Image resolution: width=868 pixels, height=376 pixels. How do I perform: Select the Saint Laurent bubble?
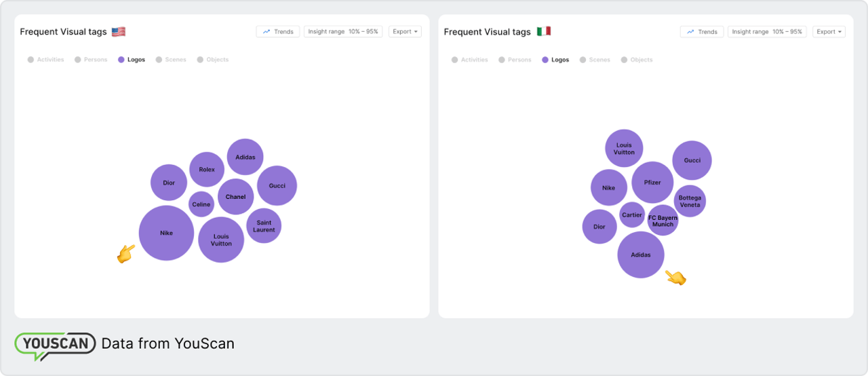pos(264,226)
